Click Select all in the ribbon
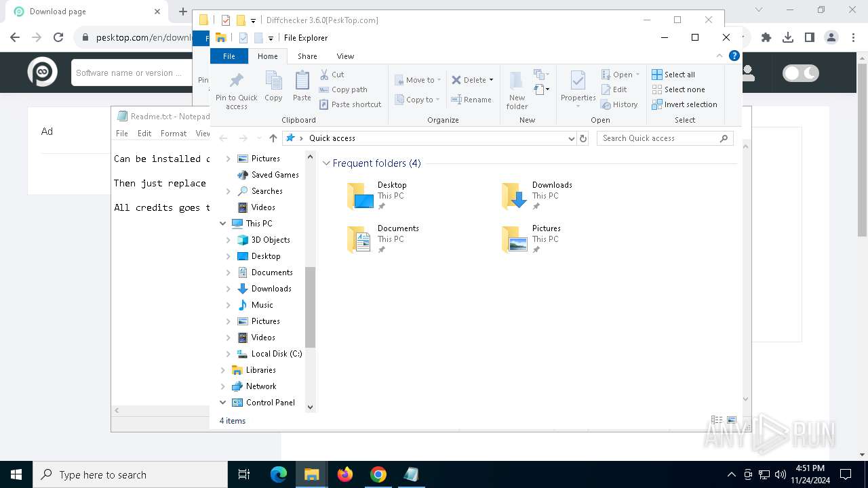Screen dimensions: 868x488 tap(673, 75)
